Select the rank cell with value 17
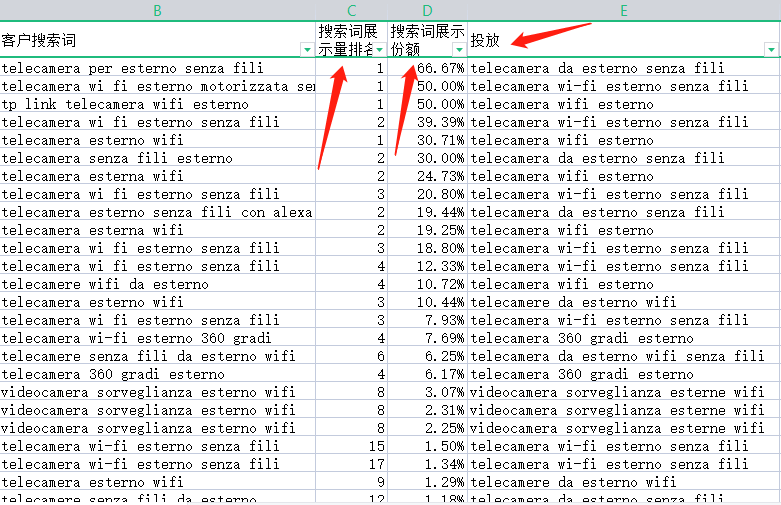Viewport: 781px width, 505px height. 351,464
